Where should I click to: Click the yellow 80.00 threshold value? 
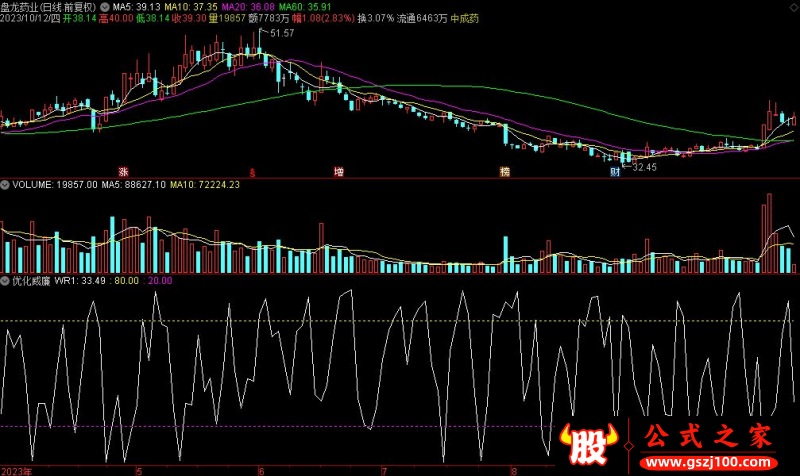click(127, 281)
